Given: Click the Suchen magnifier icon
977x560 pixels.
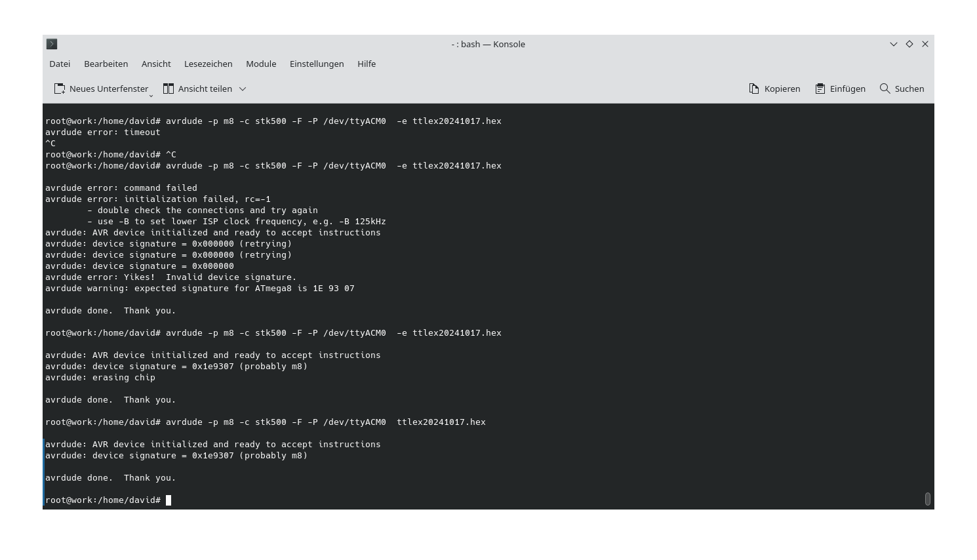Looking at the screenshot, I should click(885, 89).
